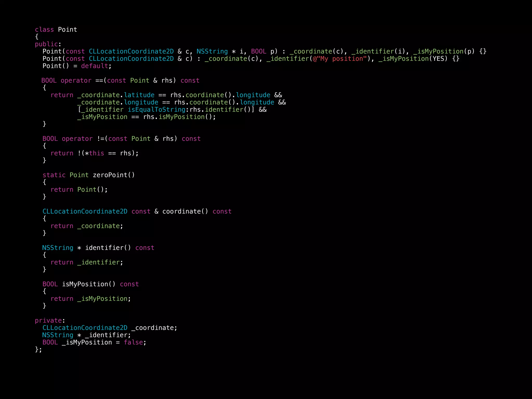The image size is (532, 399).
Task: Click "latitude" in the first return line
Action: coord(139,95)
